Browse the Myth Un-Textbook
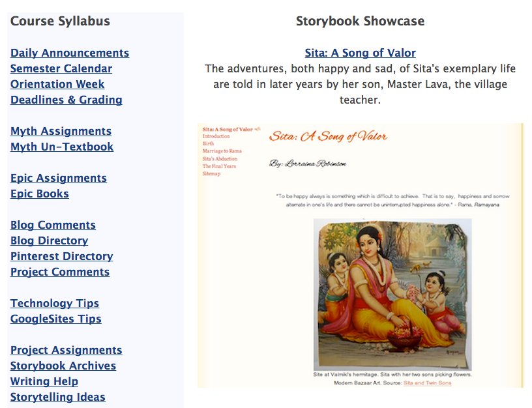The height and width of the screenshot is (408, 532). click(61, 147)
